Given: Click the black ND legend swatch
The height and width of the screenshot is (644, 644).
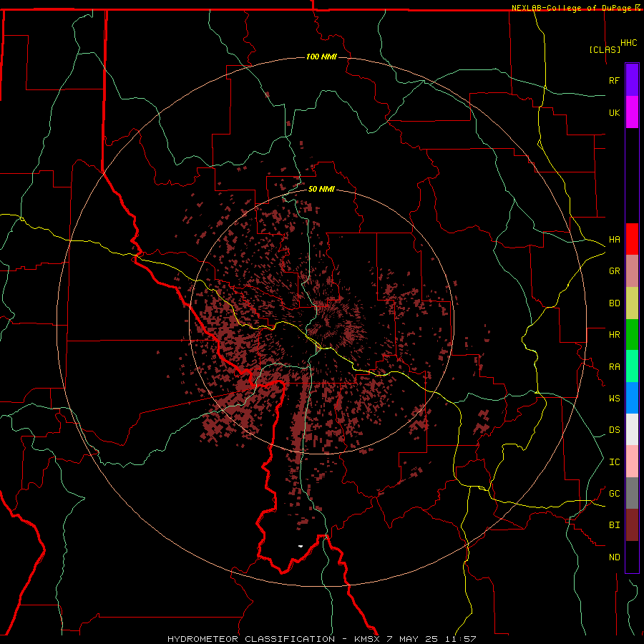Looking at the screenshot, I should pyautogui.click(x=632, y=557).
